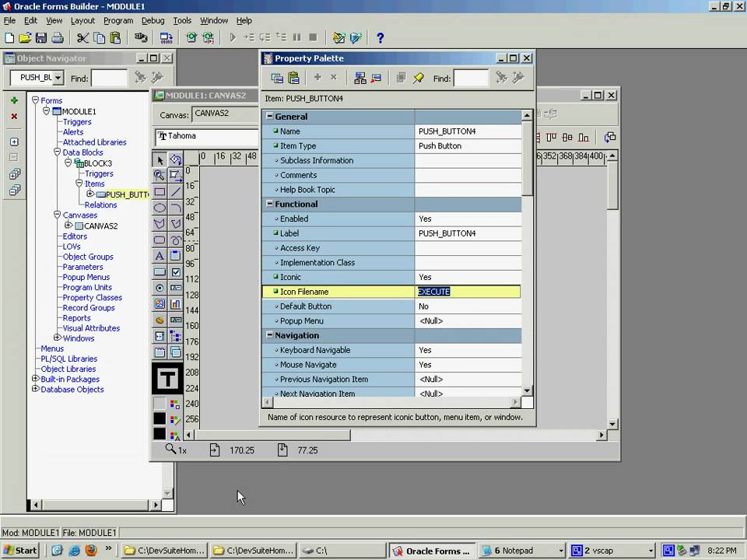
Task: Open the Tools menu
Action: click(x=182, y=20)
